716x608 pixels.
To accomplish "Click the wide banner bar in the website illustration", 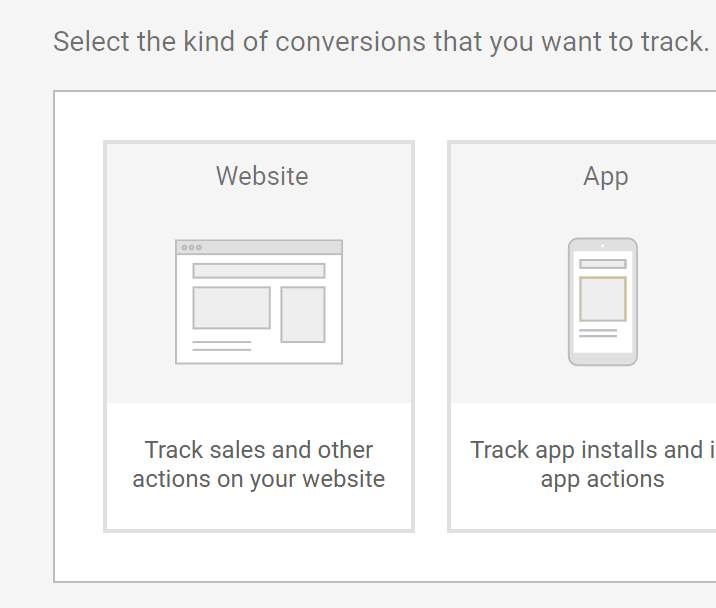I will [259, 271].
